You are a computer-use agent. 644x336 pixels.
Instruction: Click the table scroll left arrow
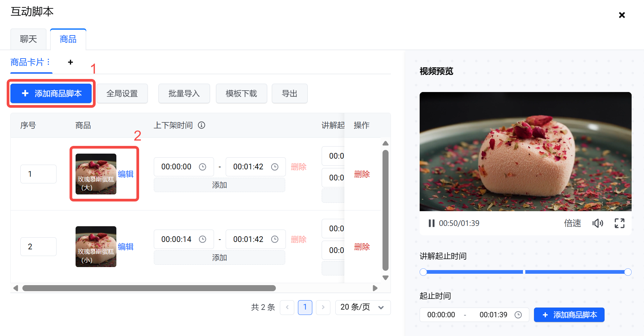tap(15, 288)
